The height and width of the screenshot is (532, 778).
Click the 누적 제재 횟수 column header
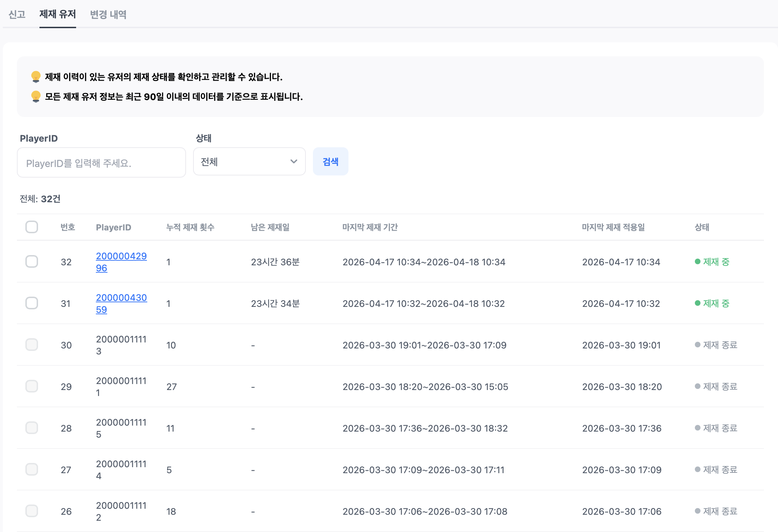(x=190, y=227)
